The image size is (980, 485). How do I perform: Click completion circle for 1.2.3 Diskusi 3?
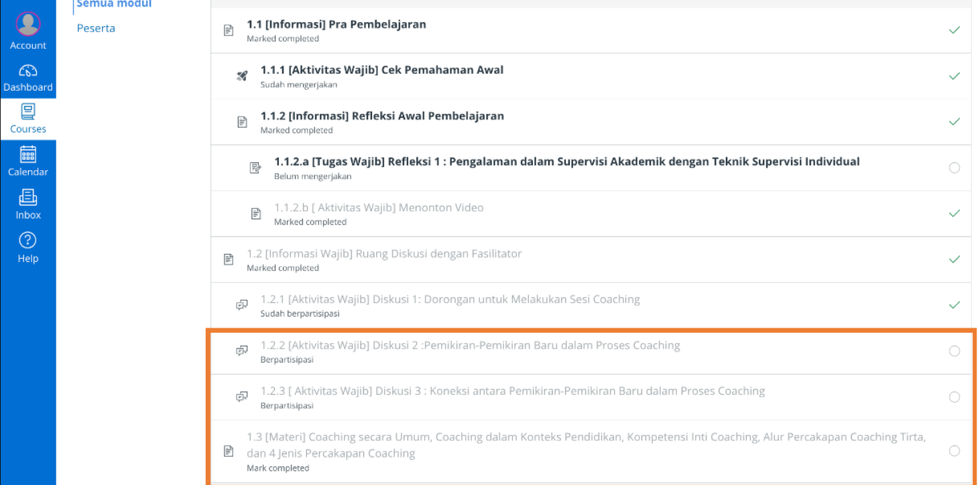(955, 397)
